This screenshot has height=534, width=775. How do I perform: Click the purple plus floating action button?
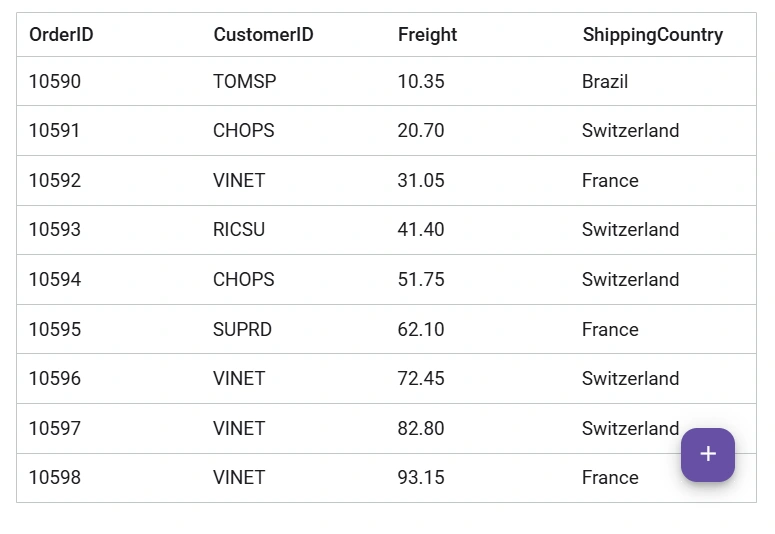point(708,454)
